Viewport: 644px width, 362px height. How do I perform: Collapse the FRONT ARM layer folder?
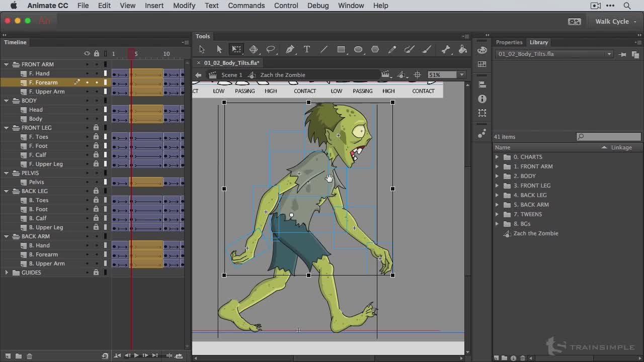point(7,64)
